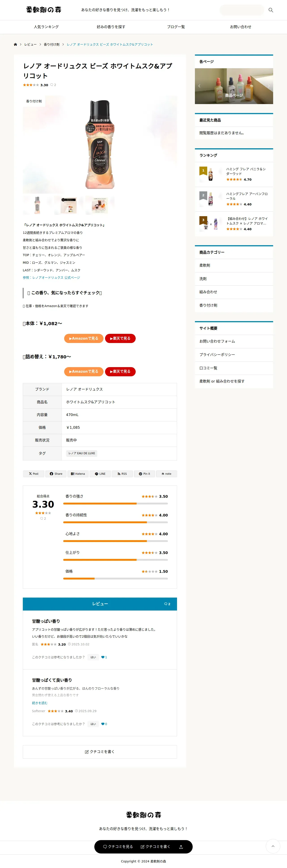
Task: Click クチコミを見る in bottom black bar
Action: 118,847
